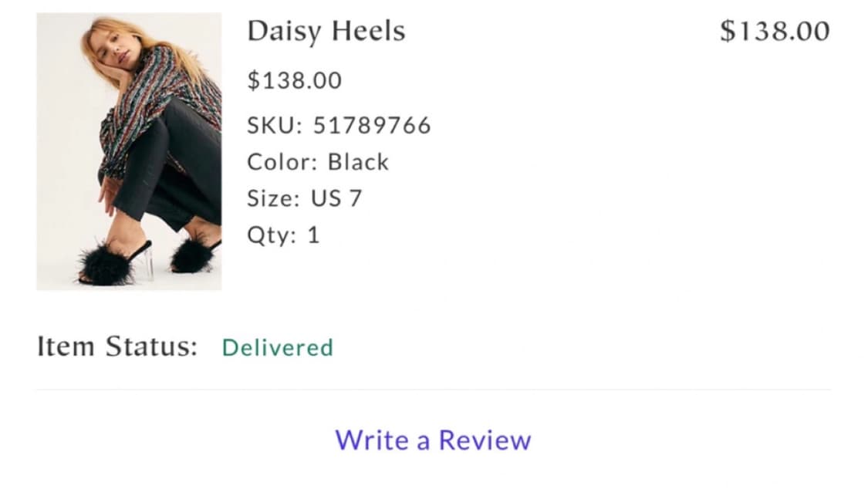Click the SKU: label
This screenshot has width=868, height=493.
click(275, 125)
